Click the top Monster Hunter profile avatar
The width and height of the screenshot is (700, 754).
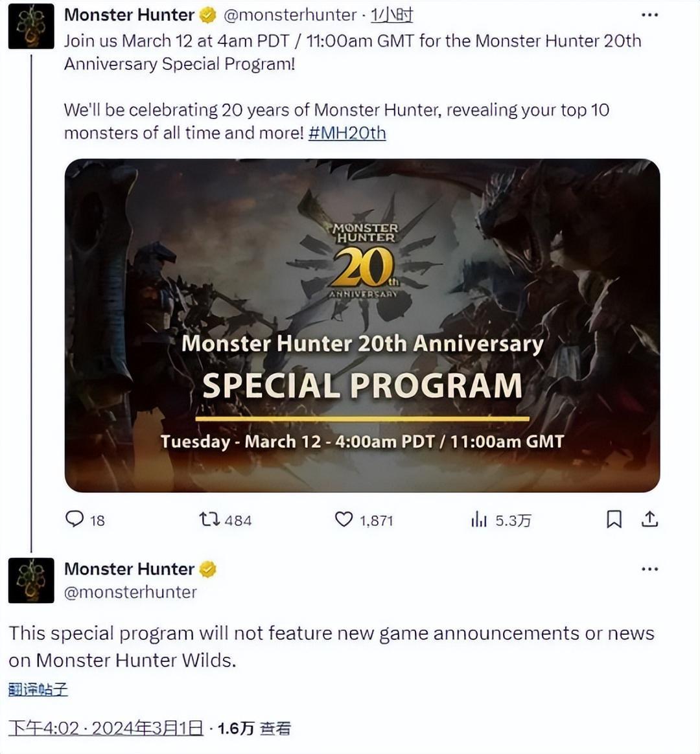31,27
